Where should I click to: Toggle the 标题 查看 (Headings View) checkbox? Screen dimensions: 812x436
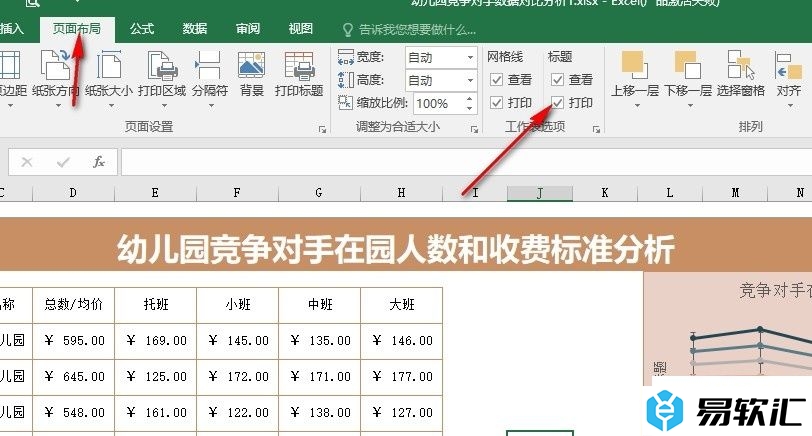coord(558,79)
